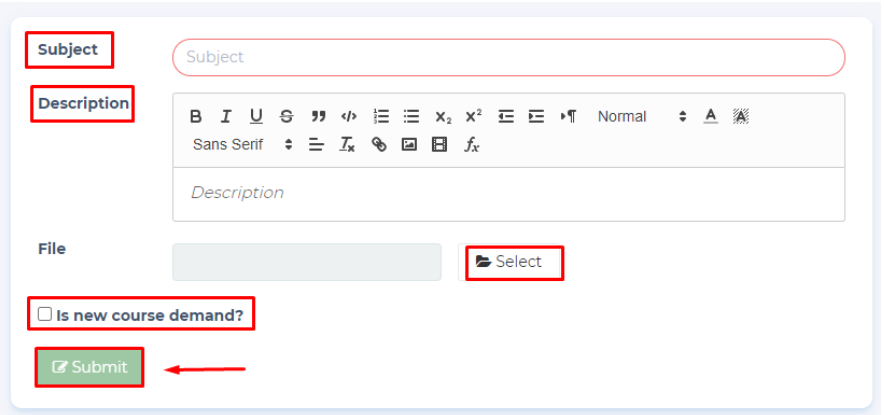
Task: Insert a code block
Action: pos(348,116)
